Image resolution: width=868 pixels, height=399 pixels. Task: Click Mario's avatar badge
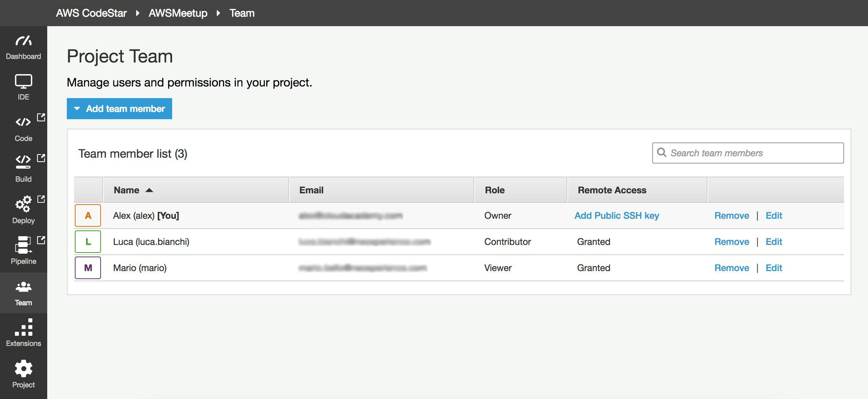point(88,268)
